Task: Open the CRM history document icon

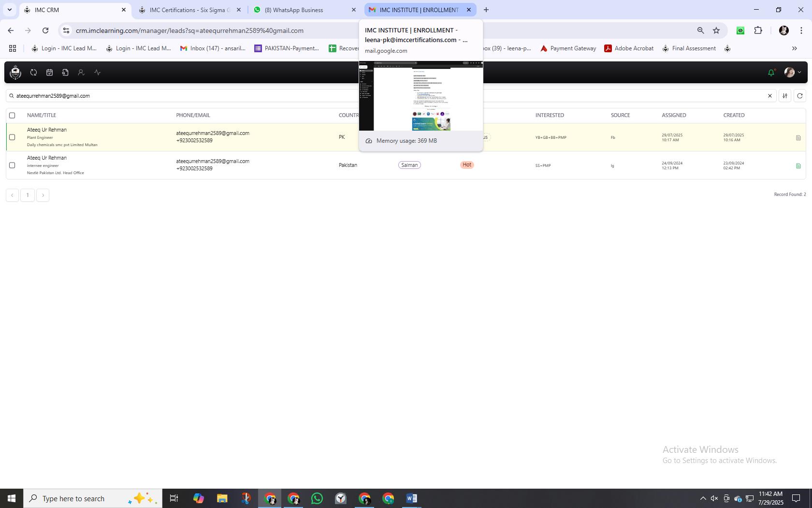Action: (65, 72)
